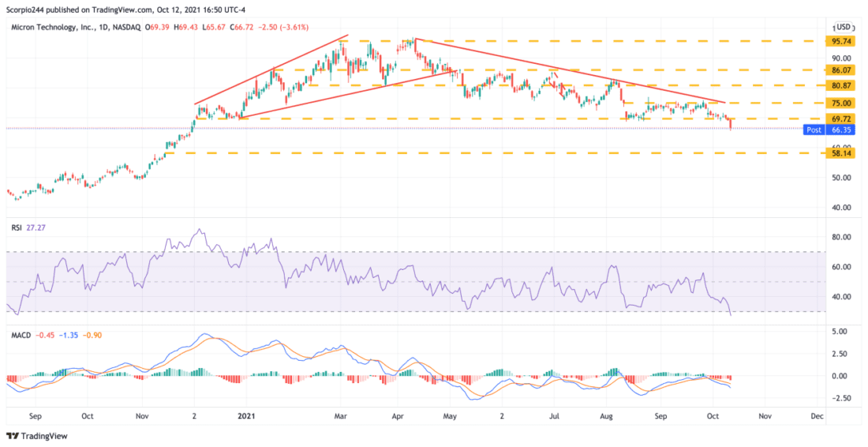Click the Dec label on time axis
868x447 pixels.
(817, 415)
